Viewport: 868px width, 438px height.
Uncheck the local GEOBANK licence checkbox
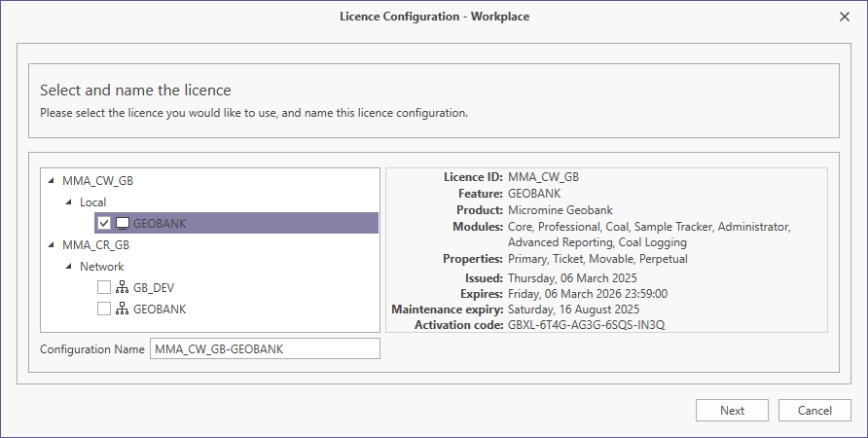tap(104, 223)
